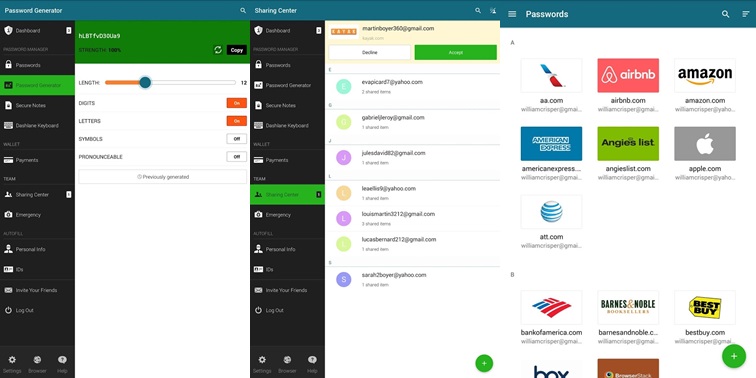Image resolution: width=756 pixels, height=378 pixels.
Task: Select highlighted Sharing Center sidebar item
Action: (x=287, y=195)
